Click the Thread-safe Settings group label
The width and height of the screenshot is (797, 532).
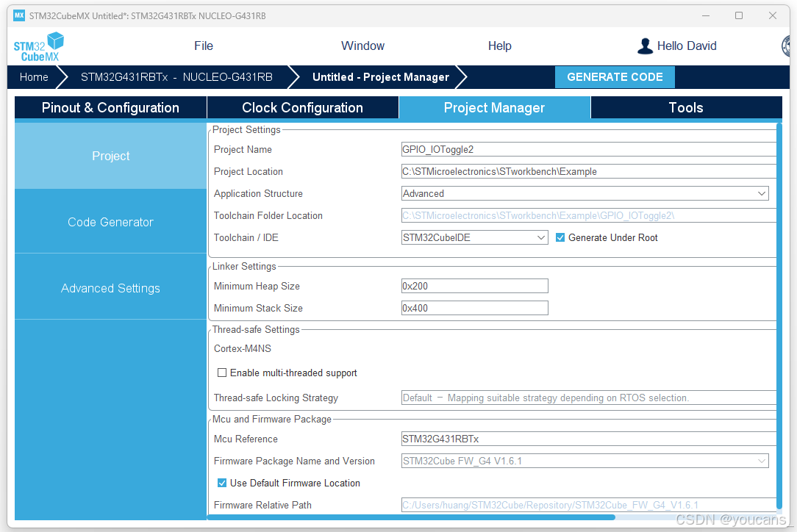coord(256,329)
